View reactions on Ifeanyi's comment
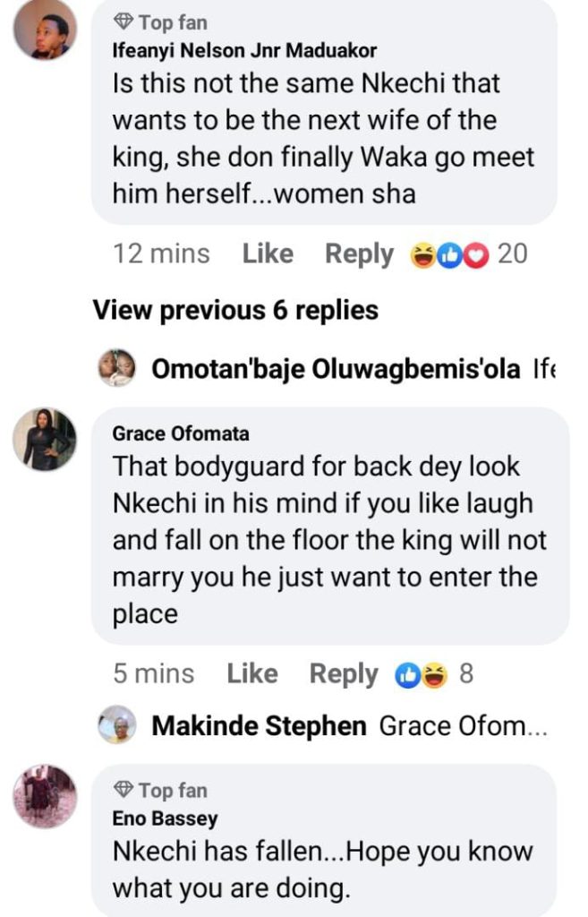Viewport: 588px width, 917px height. coord(467,254)
